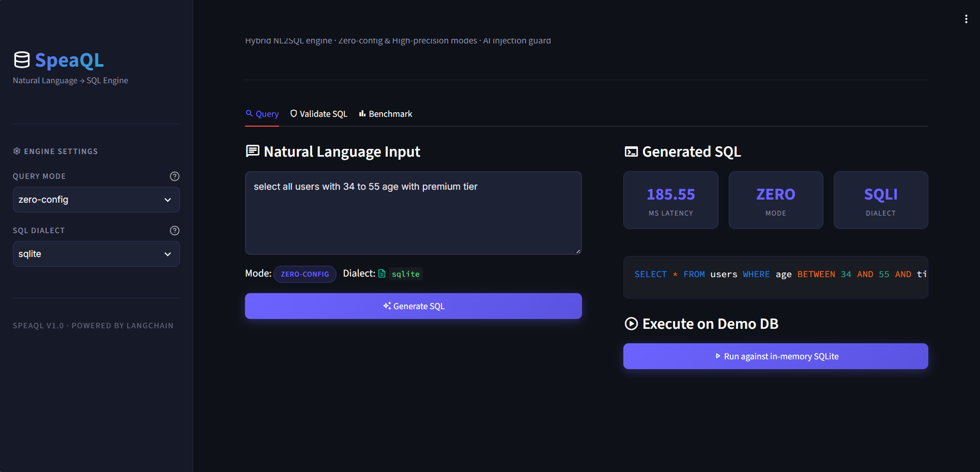980x472 pixels.
Task: Click the Execute on Demo DB play icon
Action: pyautogui.click(x=631, y=324)
